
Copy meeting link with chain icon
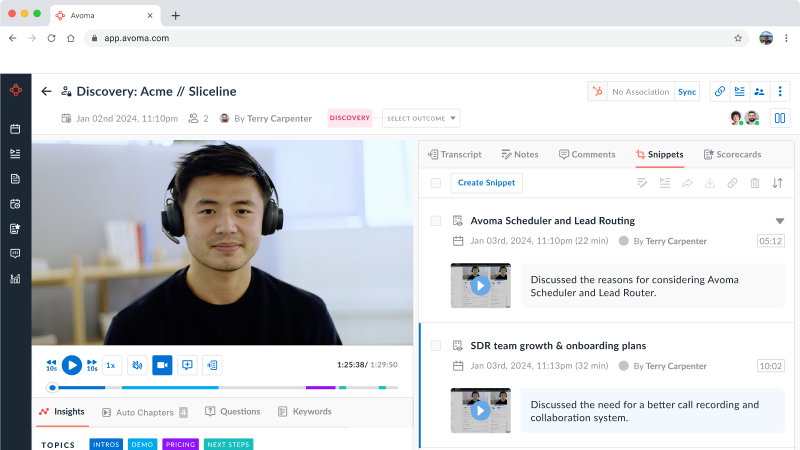[719, 91]
